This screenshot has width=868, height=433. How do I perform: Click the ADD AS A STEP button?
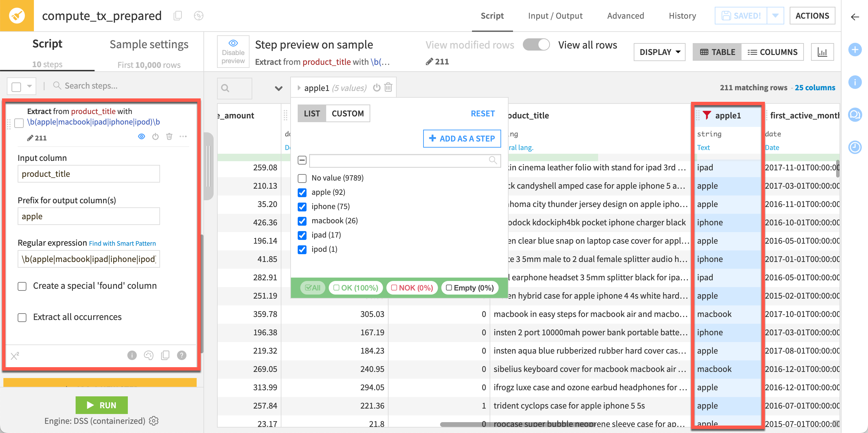pos(462,138)
